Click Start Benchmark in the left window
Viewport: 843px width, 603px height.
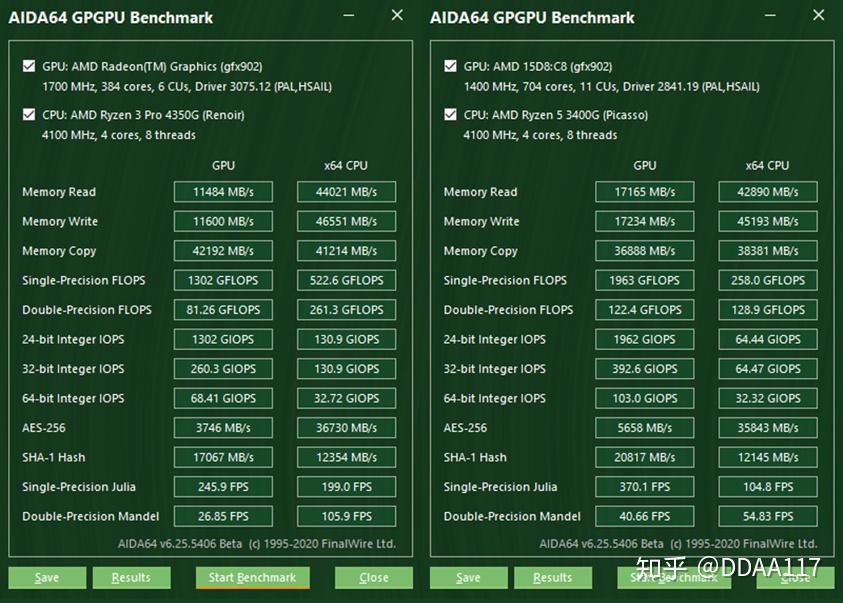252,577
